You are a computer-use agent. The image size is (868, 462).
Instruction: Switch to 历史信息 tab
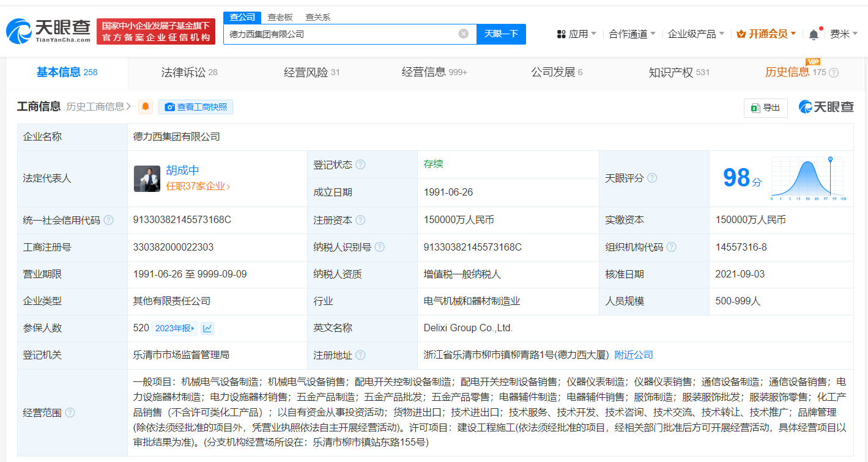point(795,73)
